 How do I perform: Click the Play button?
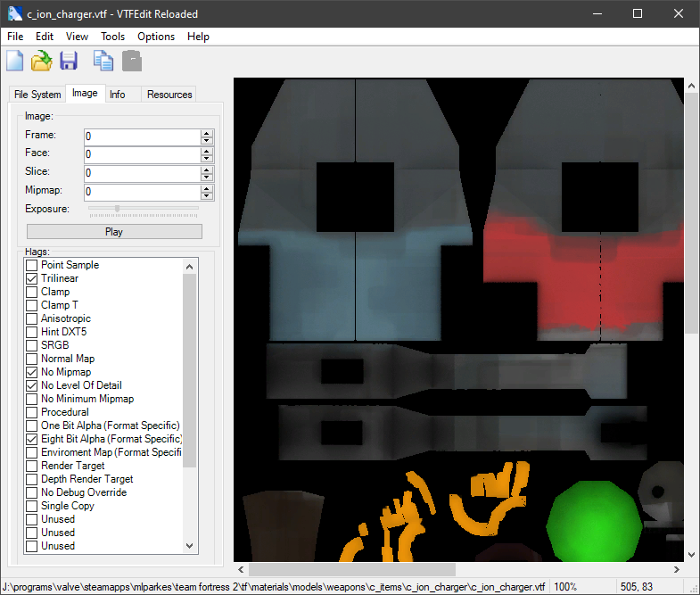click(x=114, y=232)
